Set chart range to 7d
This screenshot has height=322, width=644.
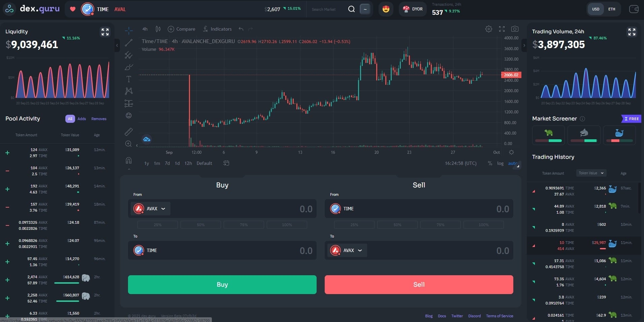click(x=167, y=163)
